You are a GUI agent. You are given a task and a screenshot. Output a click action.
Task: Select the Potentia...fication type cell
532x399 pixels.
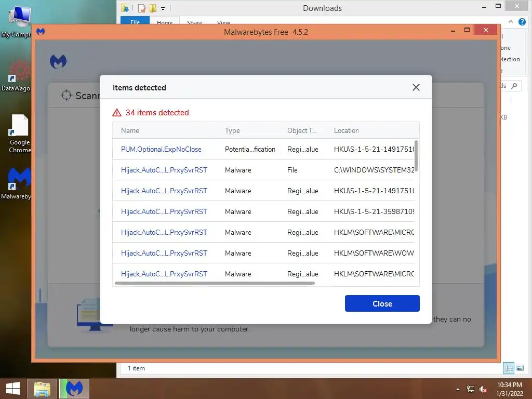[250, 149]
